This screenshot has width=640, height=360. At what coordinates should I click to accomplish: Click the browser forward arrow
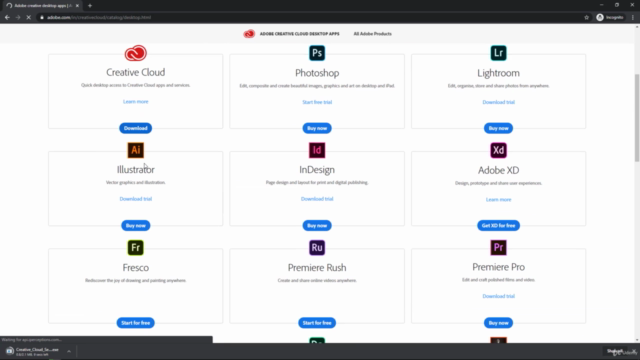[x=18, y=18]
